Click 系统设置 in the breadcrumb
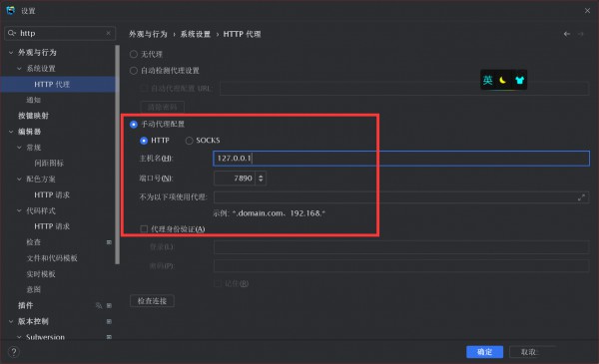Image resolution: width=599 pixels, height=364 pixels. 196,34
